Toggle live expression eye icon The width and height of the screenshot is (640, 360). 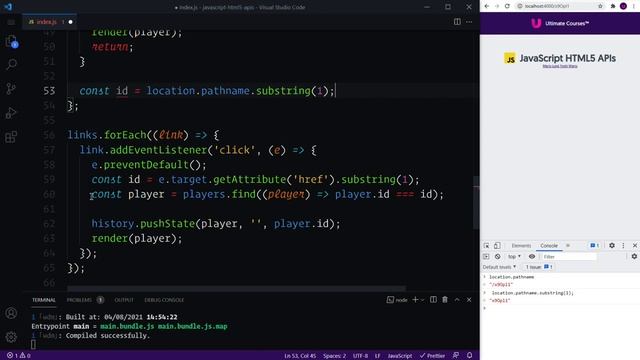point(531,257)
